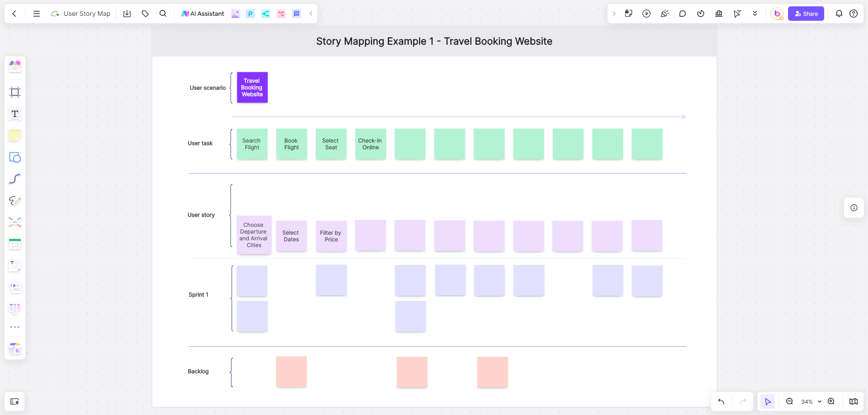868x415 pixels.
Task: Select the Text tool
Action: (15, 114)
